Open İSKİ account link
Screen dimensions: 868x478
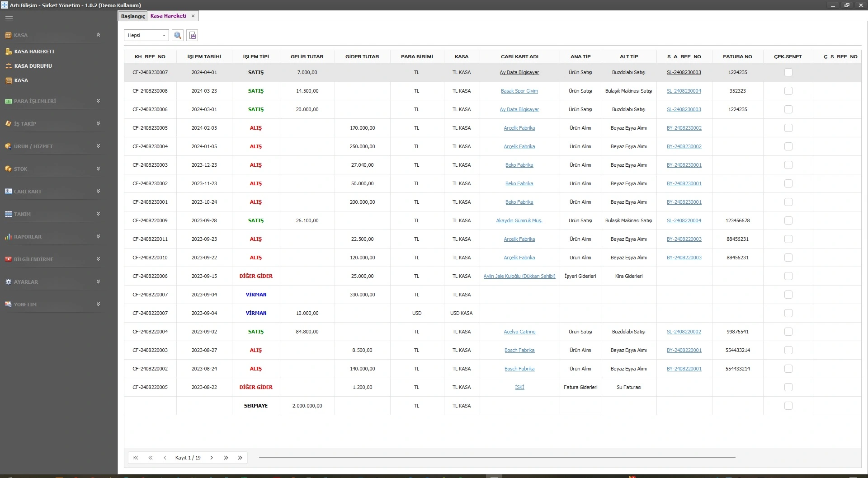pos(519,387)
